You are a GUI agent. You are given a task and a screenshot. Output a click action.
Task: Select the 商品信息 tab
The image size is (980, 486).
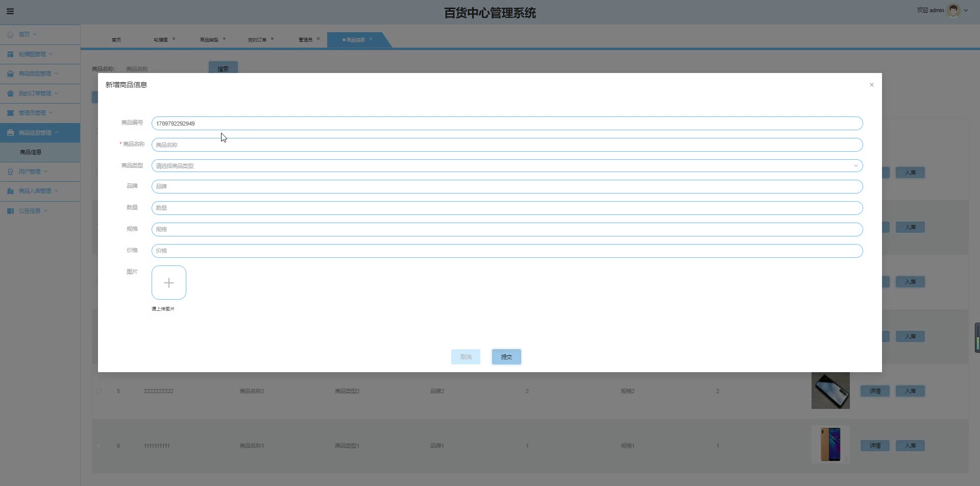355,40
